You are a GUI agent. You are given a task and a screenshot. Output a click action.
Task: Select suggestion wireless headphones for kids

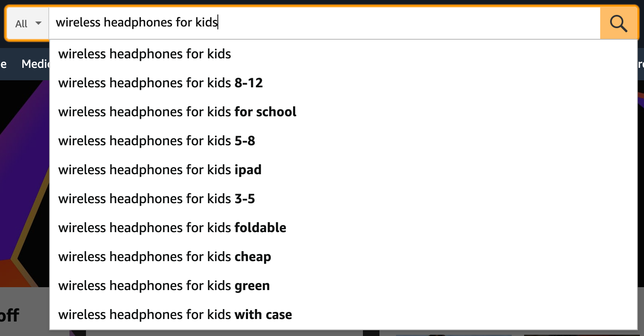[144, 54]
